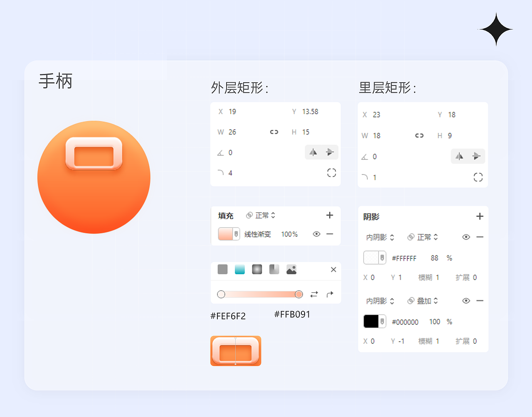Select the end color stop on the gradient slider

pos(299,294)
